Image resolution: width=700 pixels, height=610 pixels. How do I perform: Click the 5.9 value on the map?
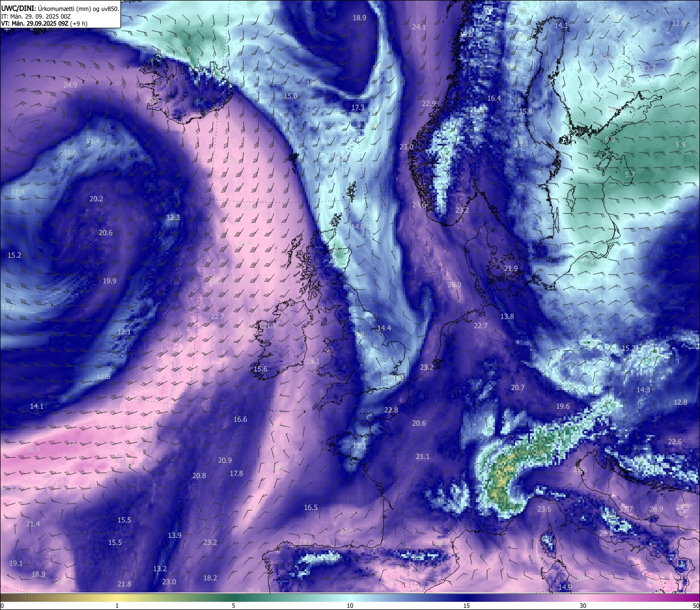click(680, 144)
